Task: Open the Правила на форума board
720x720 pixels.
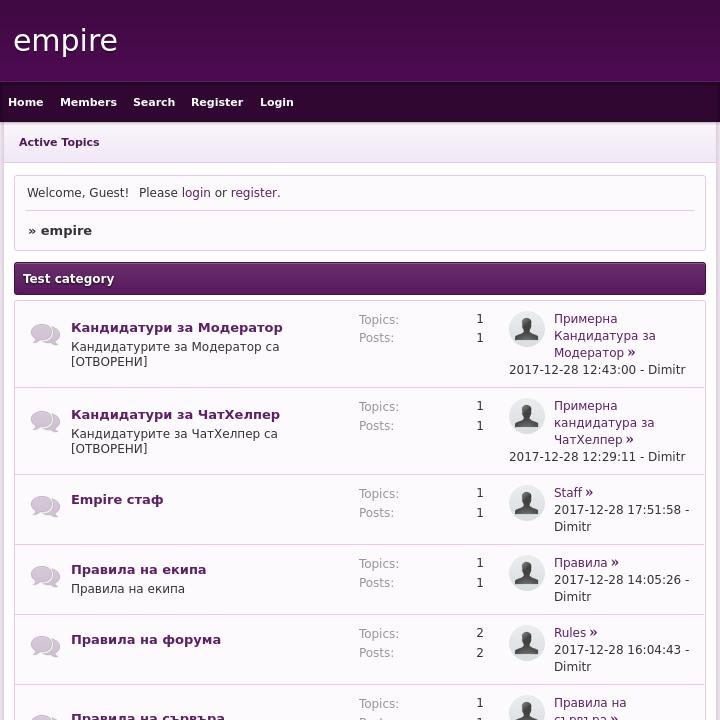Action: click(x=146, y=639)
